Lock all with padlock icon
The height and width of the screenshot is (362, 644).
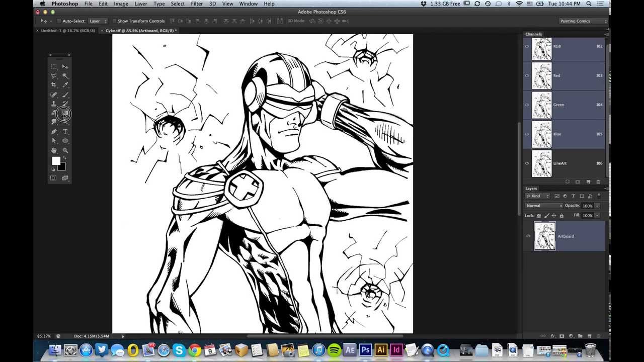[561, 215]
